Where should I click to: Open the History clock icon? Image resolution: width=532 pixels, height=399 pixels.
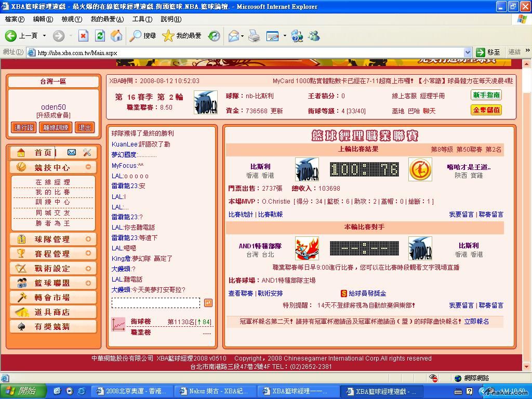(214, 36)
